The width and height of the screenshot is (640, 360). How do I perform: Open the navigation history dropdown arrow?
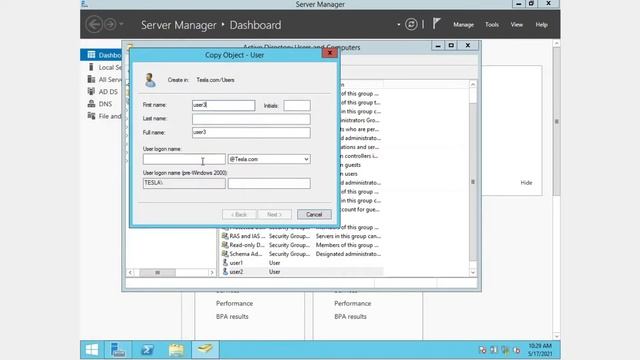click(x=121, y=24)
